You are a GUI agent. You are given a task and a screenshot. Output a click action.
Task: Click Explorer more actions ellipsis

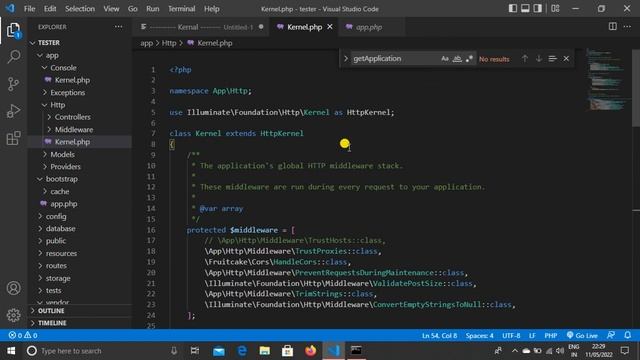(118, 27)
